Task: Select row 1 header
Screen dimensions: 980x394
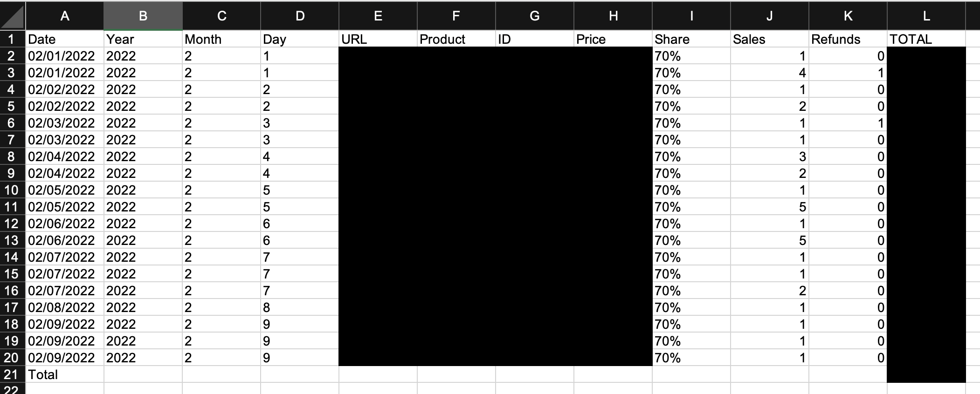Action: (x=13, y=39)
